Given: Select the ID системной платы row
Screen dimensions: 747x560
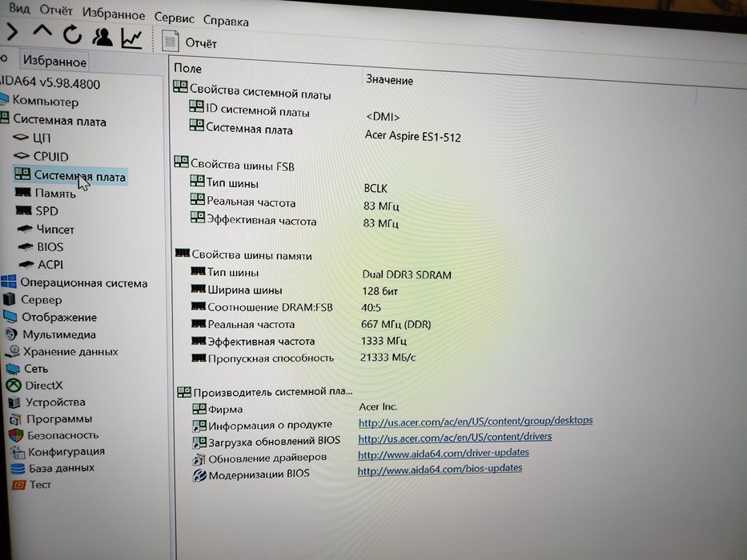Looking at the screenshot, I should [295, 111].
